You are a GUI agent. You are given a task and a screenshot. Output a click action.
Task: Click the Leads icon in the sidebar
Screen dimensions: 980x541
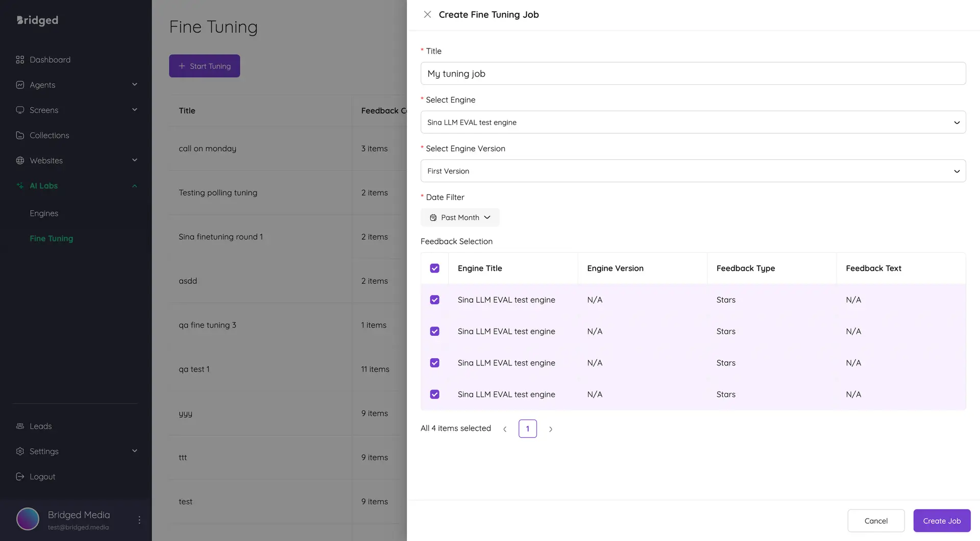[x=20, y=426]
